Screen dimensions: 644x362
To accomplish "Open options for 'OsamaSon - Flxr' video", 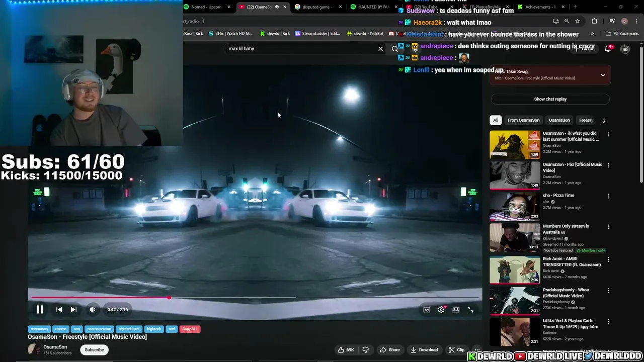I will point(608,165).
